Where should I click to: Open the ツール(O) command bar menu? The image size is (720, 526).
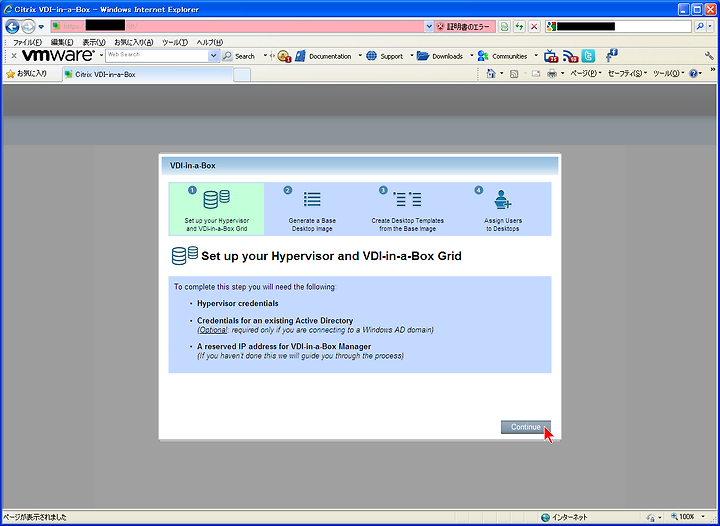click(x=669, y=73)
